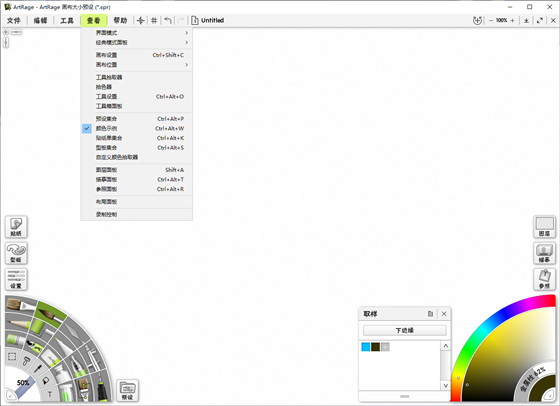The image size is (560, 406).
Task: Click the fullscreen expand arrows icon
Action: coord(540,20)
